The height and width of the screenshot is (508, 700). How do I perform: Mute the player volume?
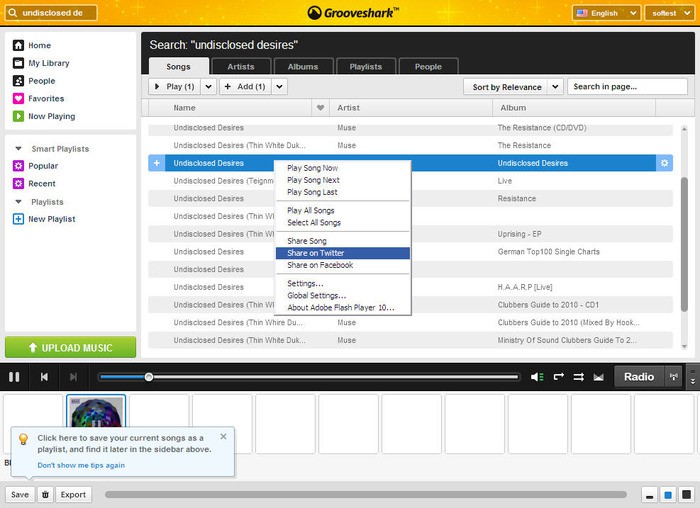(x=537, y=377)
